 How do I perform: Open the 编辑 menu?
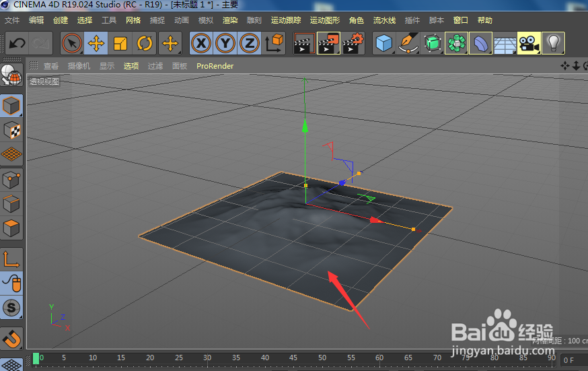tap(36, 20)
